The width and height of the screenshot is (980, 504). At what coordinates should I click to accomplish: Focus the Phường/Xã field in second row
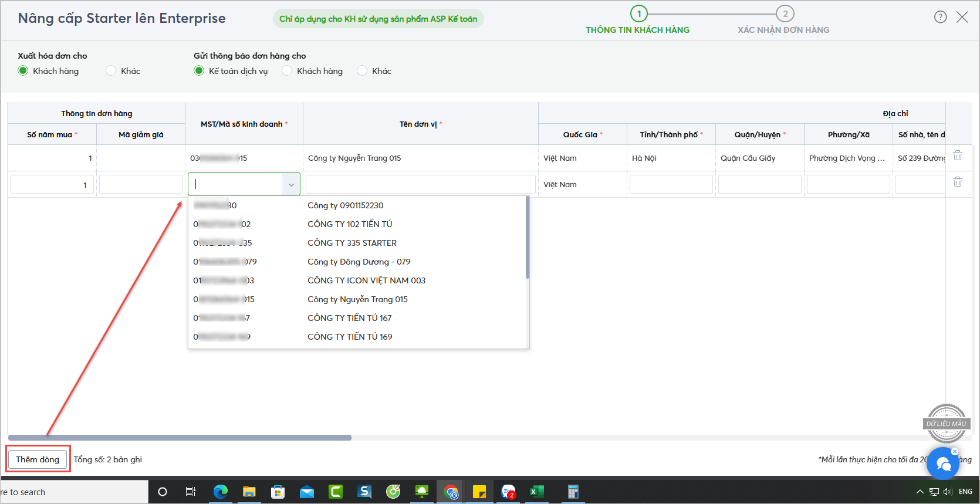849,184
